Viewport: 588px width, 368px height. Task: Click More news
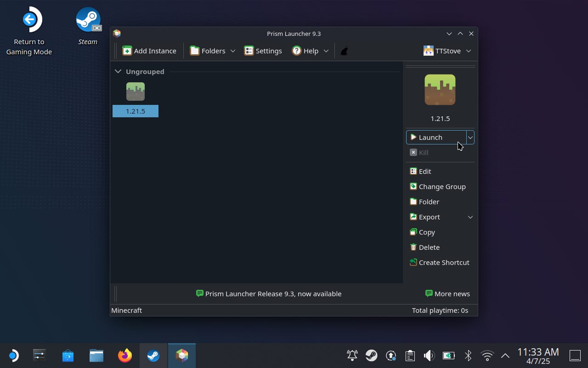pos(447,293)
